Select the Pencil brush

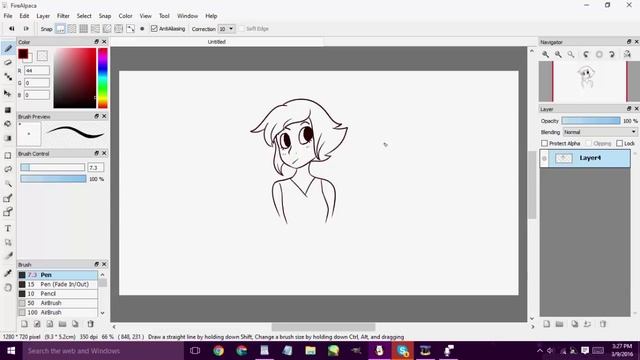coord(58,293)
